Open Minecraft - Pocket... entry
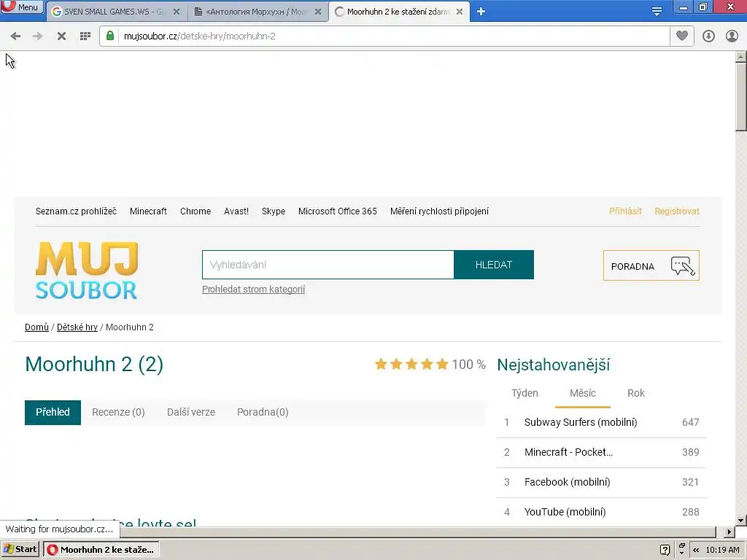 (x=568, y=452)
